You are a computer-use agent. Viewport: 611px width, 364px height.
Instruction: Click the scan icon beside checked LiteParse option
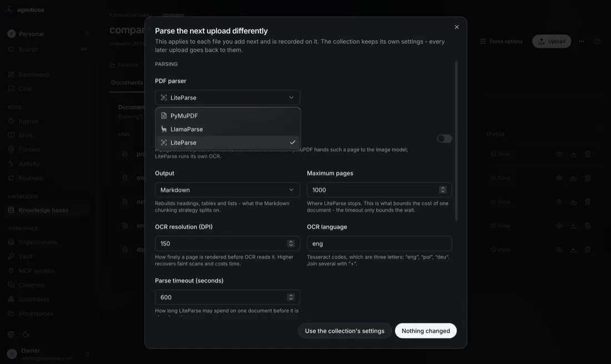pyautogui.click(x=164, y=143)
